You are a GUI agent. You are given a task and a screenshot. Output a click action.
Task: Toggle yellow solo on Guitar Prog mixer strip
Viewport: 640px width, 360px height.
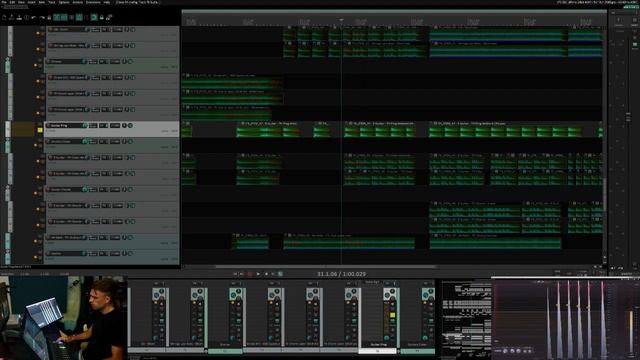pos(392,315)
